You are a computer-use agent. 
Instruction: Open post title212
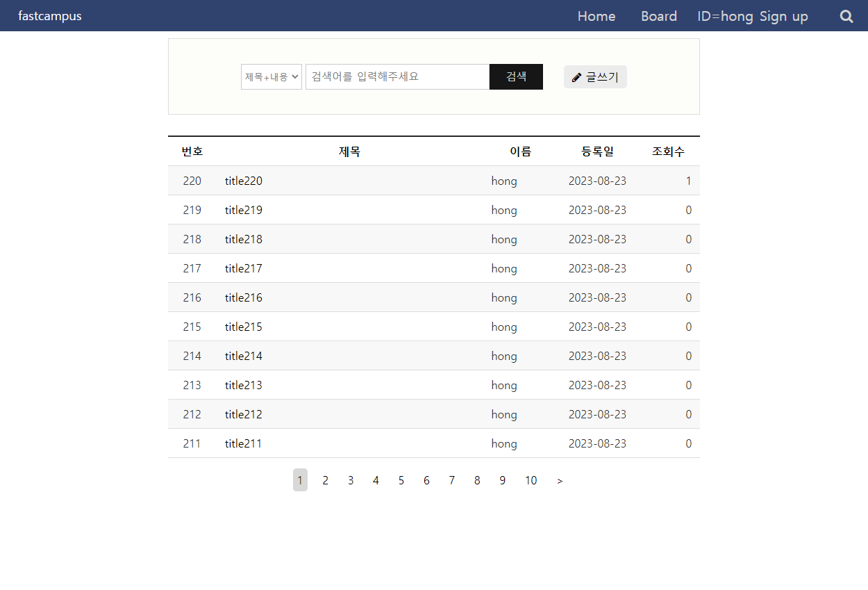[244, 414]
